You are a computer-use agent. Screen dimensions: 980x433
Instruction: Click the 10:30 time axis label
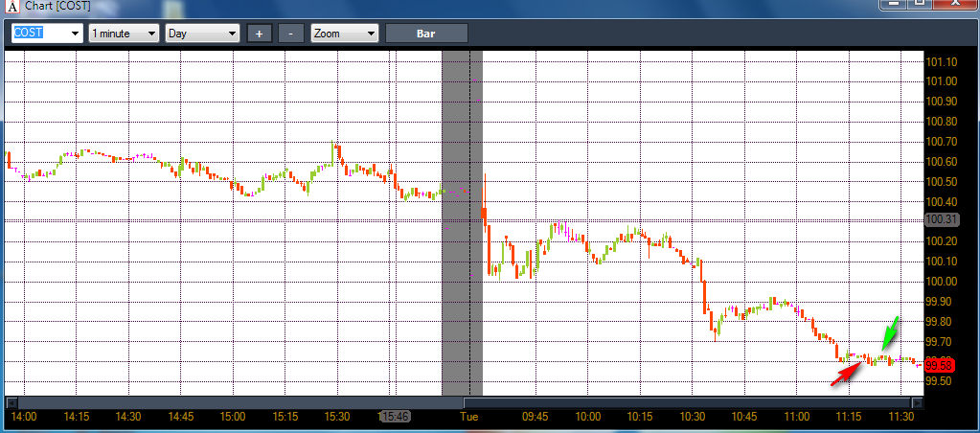pyautogui.click(x=692, y=417)
